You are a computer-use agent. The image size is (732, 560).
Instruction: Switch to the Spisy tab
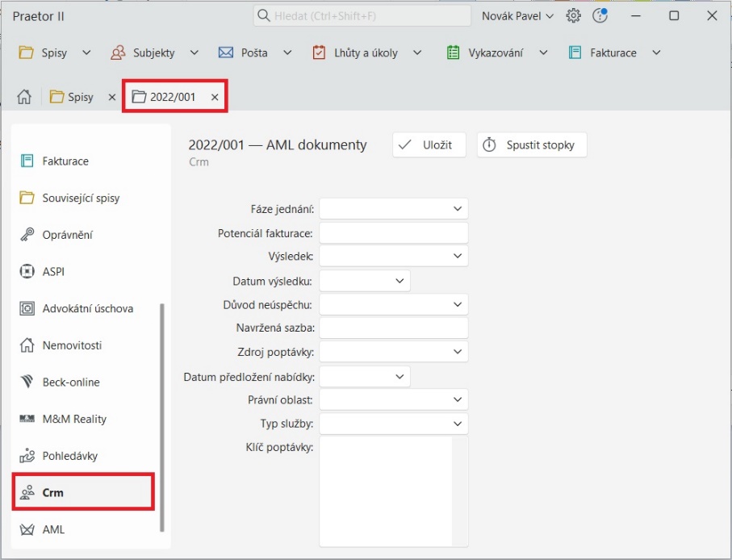(x=79, y=97)
